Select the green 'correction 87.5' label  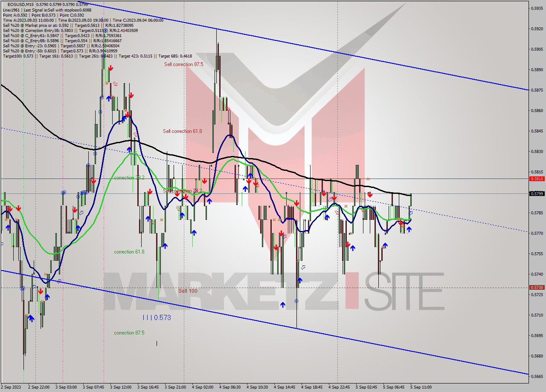click(129, 333)
